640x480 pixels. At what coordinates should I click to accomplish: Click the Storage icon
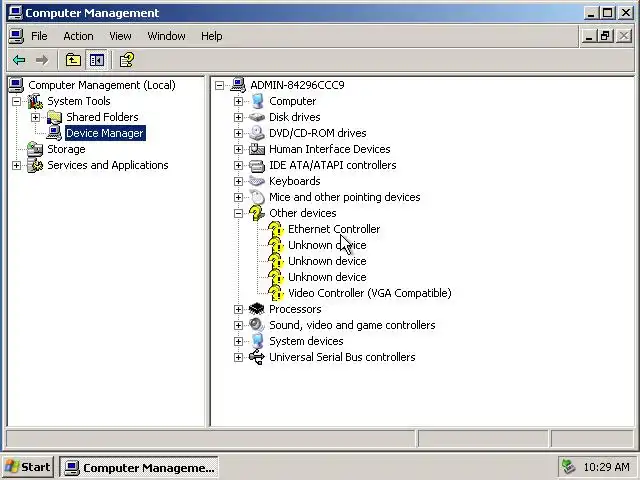point(35,149)
